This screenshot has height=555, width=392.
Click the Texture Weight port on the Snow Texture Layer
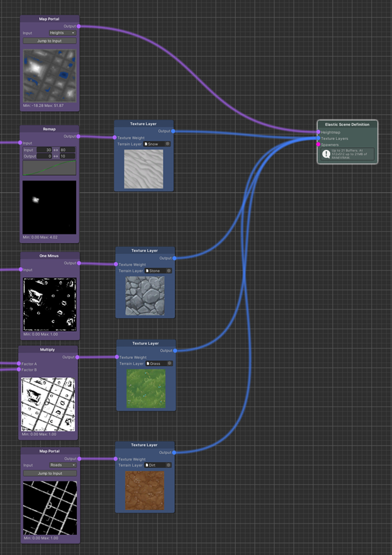(x=115, y=137)
